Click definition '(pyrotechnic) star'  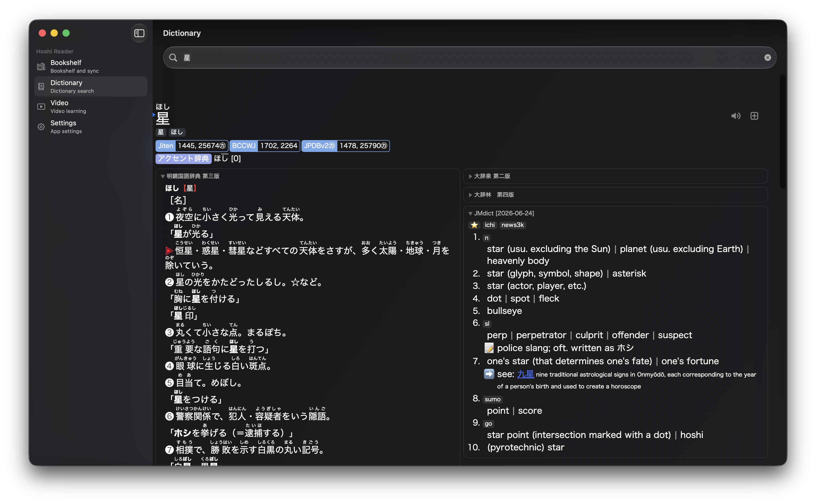525,447
